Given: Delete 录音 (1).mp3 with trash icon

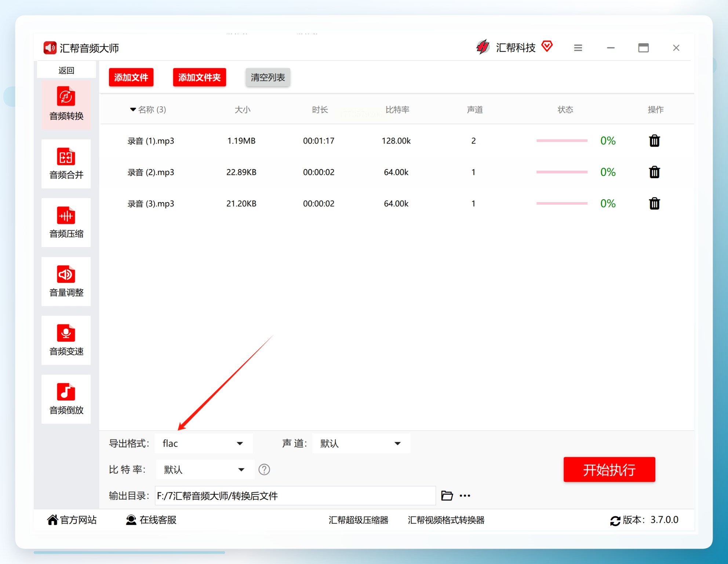Looking at the screenshot, I should coord(654,141).
